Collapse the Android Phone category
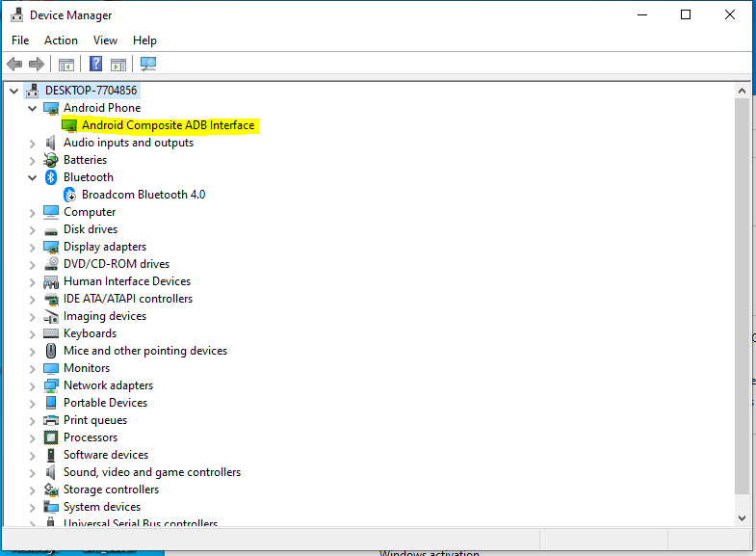756x556 pixels. [x=33, y=108]
